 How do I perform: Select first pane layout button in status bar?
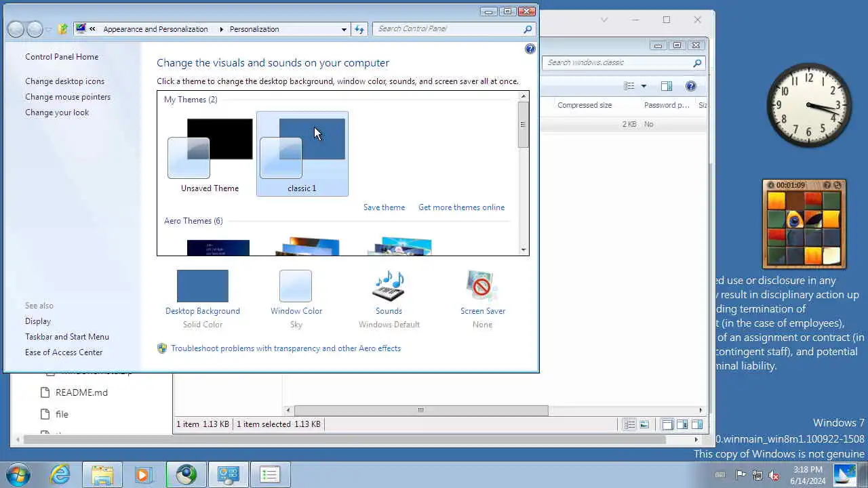pyautogui.click(x=667, y=425)
